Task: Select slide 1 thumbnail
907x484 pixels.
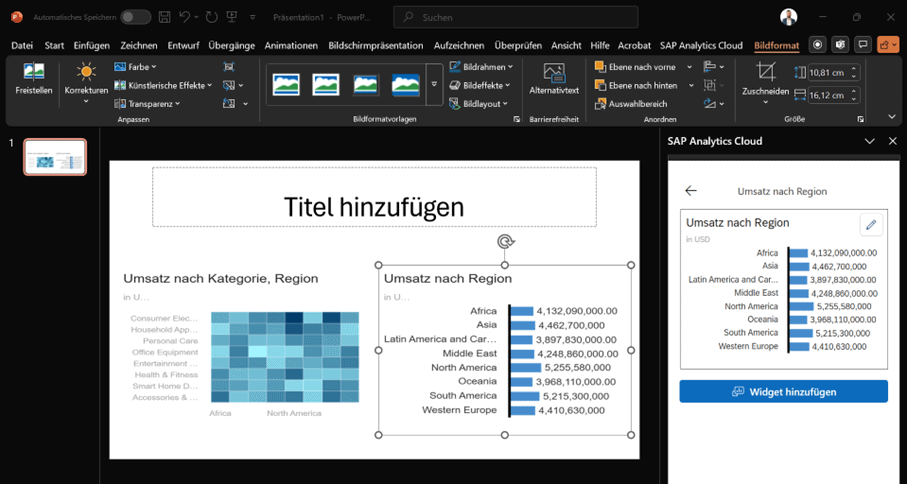Action: point(55,158)
